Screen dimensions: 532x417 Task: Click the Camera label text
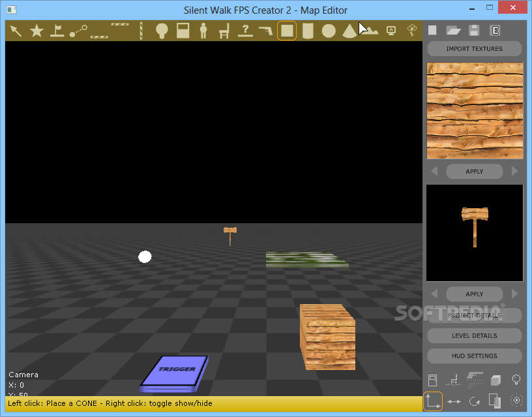pos(23,375)
